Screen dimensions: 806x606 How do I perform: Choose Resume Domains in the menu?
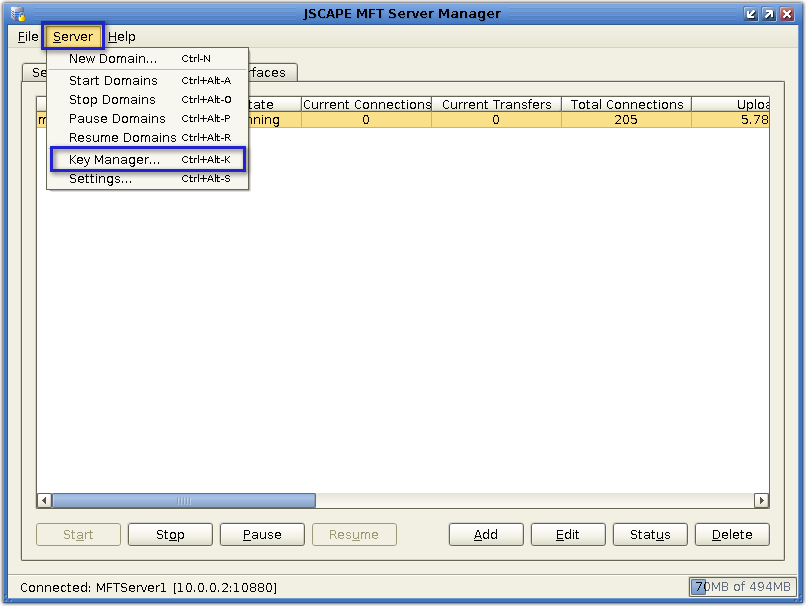(x=148, y=138)
